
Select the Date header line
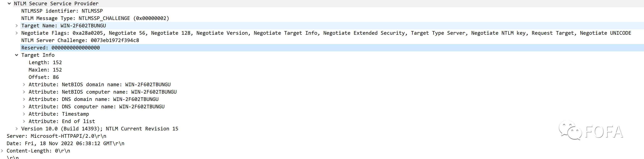pos(66,143)
